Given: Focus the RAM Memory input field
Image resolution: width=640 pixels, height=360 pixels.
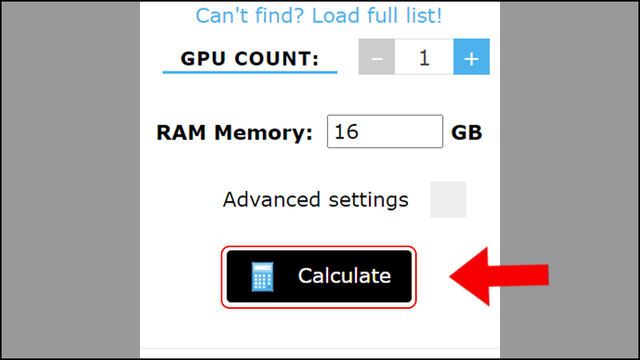Looking at the screenshot, I should click(x=385, y=131).
